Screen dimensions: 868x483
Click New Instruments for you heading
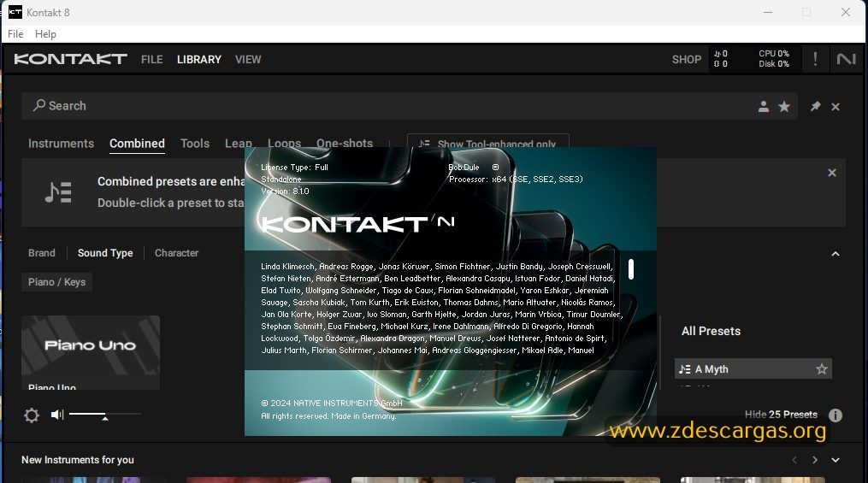coord(78,460)
